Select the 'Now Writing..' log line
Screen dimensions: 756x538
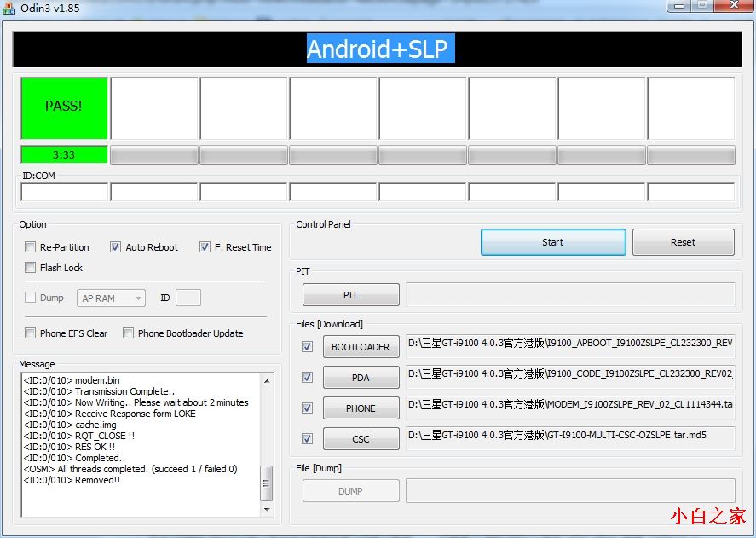pyautogui.click(x=136, y=402)
